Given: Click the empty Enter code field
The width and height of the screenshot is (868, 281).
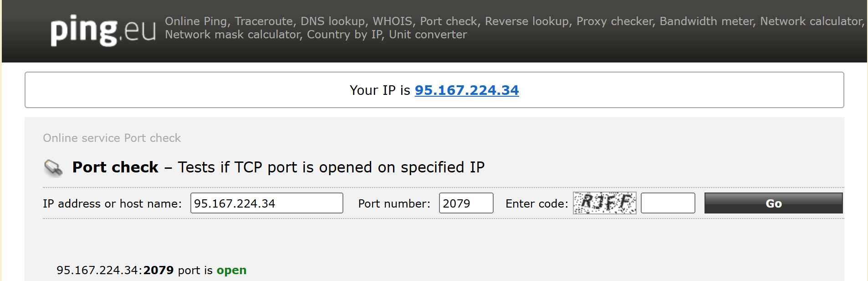Looking at the screenshot, I should coord(668,203).
